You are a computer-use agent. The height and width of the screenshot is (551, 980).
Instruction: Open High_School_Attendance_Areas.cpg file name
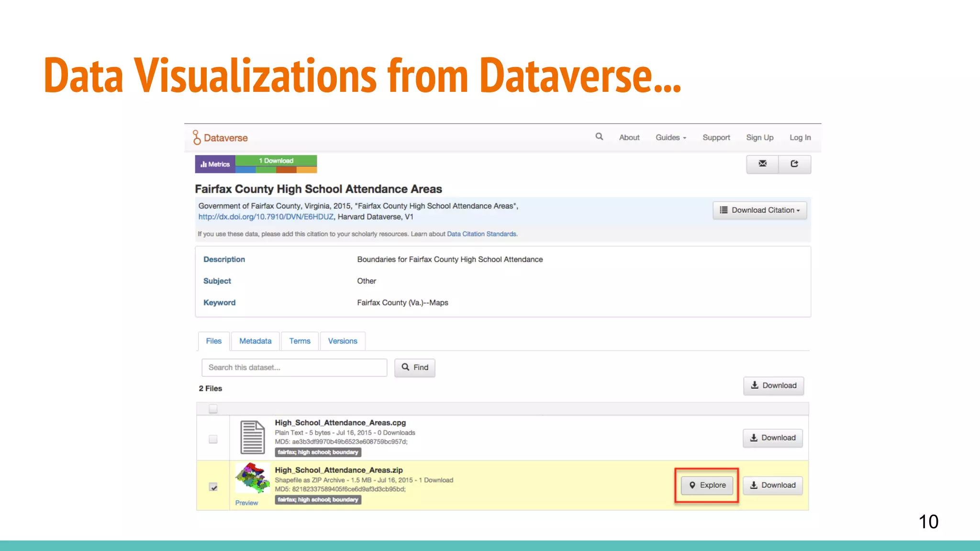click(x=340, y=423)
